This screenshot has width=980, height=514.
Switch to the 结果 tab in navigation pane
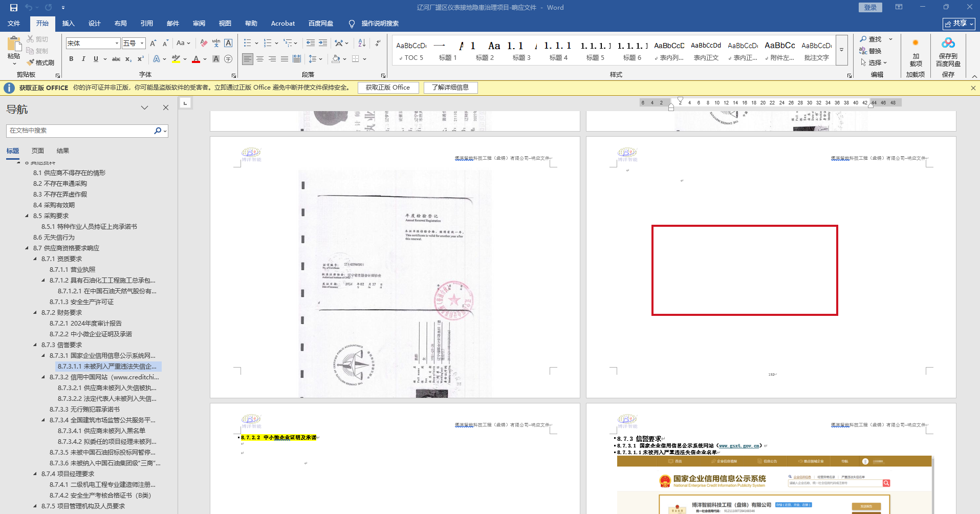click(63, 151)
